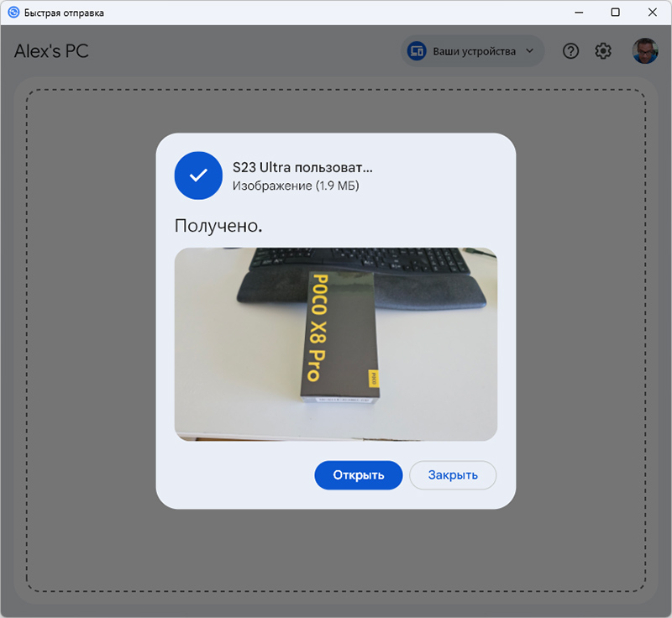Click the Получено. status text

218,226
